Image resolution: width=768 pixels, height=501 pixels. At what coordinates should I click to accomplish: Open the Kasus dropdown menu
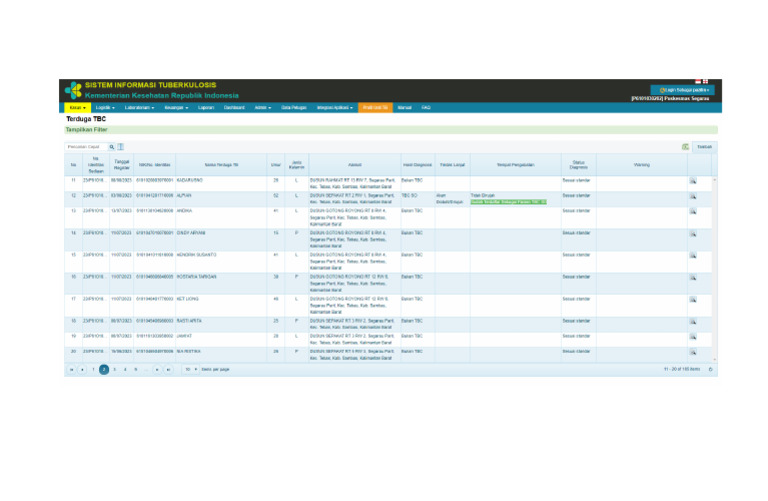[77, 108]
